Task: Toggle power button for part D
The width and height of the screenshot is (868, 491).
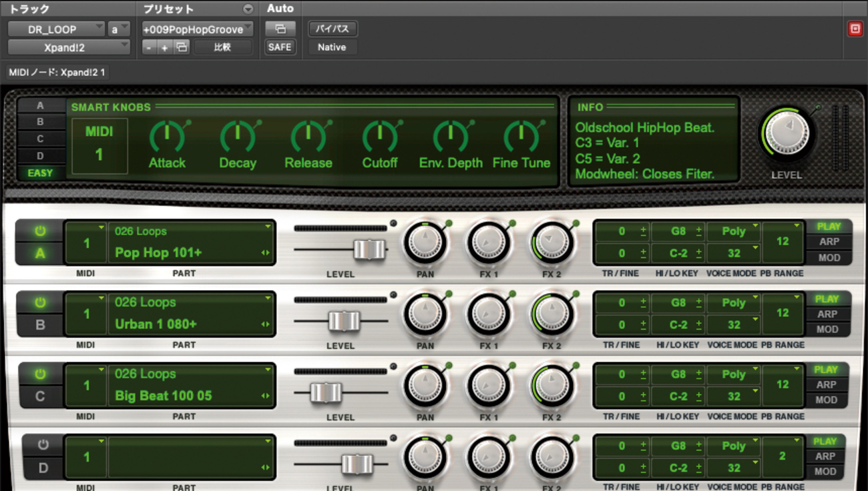Action: point(43,444)
